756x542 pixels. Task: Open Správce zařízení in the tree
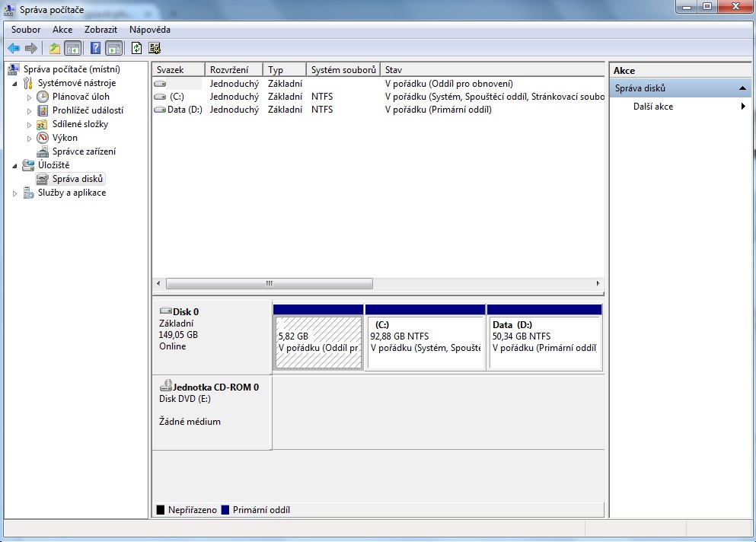tap(84, 151)
